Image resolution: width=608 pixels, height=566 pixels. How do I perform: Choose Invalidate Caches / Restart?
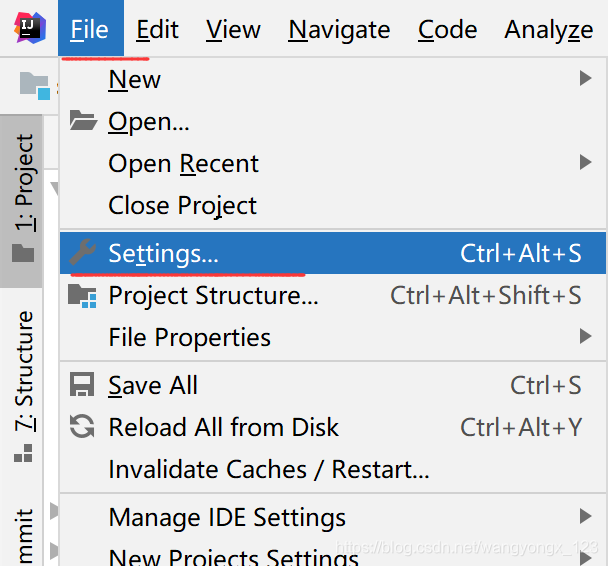[268, 470]
